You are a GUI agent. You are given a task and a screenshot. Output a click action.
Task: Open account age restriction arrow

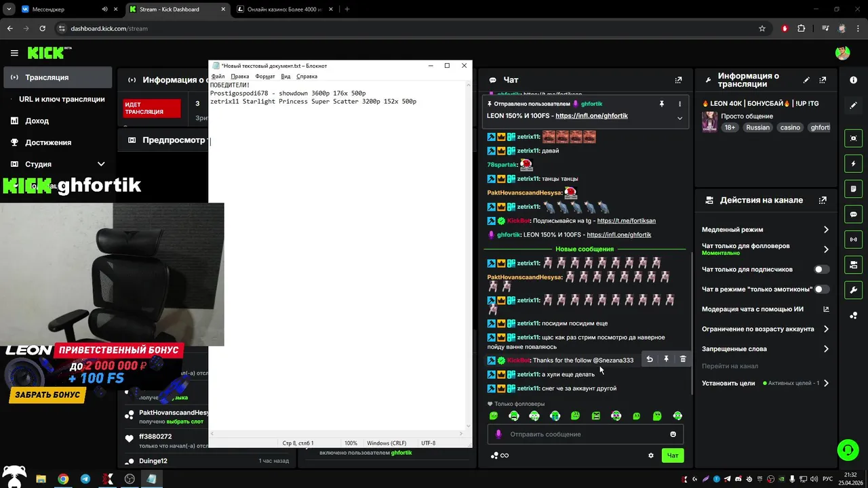[826, 329]
